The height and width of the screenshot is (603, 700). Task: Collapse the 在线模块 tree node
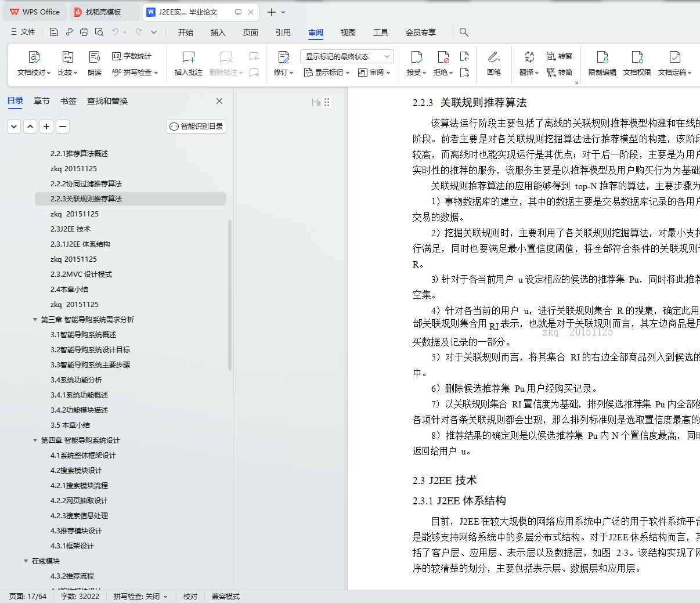(26, 561)
